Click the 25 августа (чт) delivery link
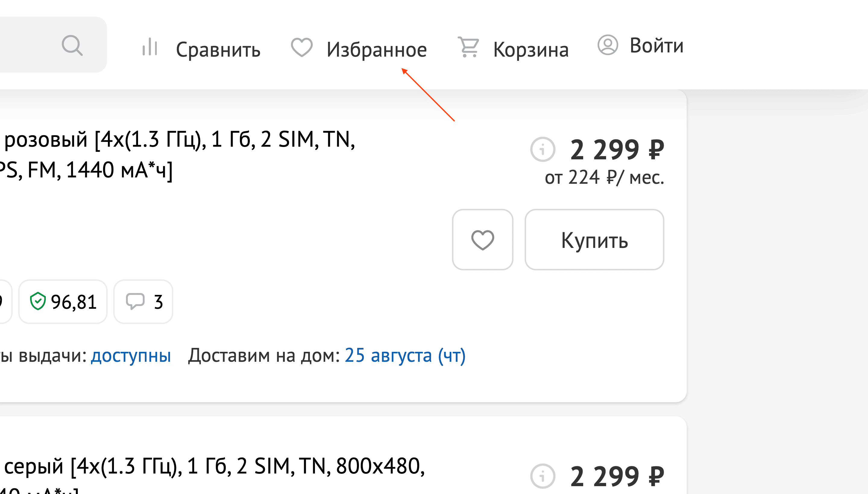Screen dimensions: 868x494 [405, 355]
